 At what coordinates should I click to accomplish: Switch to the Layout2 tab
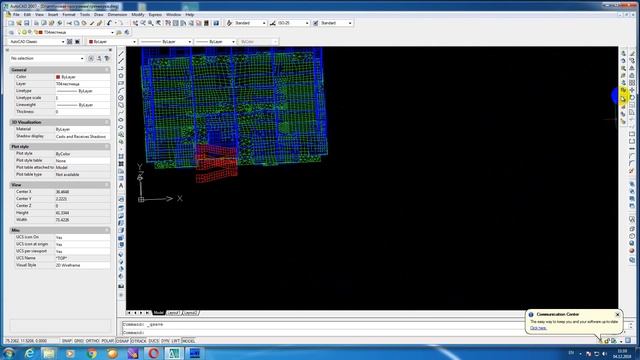(x=190, y=313)
